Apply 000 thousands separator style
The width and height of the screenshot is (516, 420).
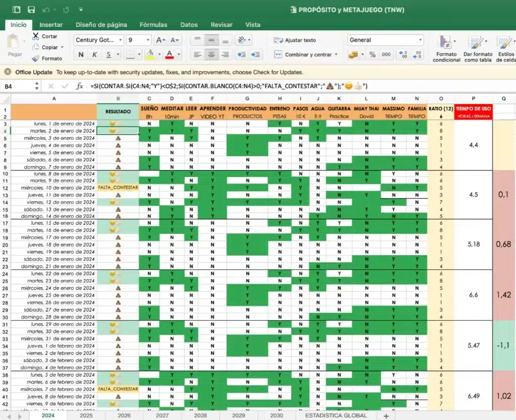click(386, 54)
